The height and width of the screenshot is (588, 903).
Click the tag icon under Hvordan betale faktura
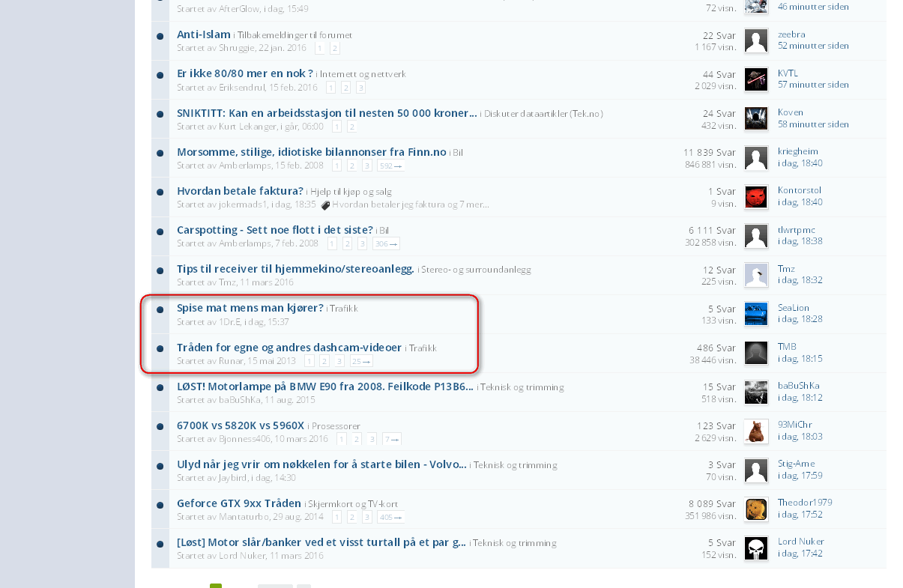[x=325, y=204]
